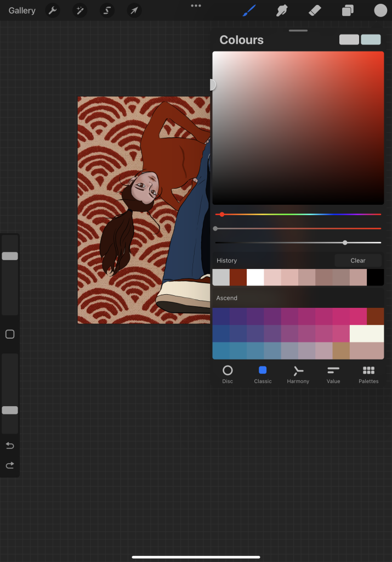This screenshot has width=392, height=562.
Task: Switch to the Classic colour tab
Action: (x=263, y=374)
